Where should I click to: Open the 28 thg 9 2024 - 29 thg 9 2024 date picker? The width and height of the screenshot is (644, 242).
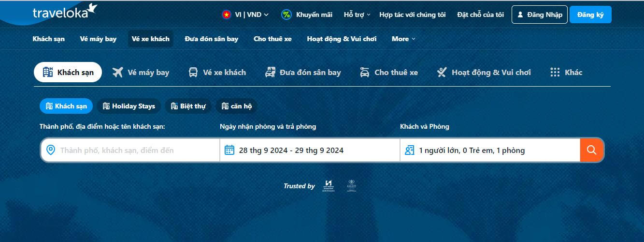pos(310,150)
